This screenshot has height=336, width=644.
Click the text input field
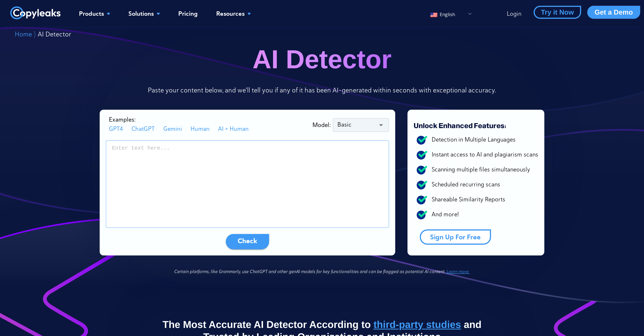247,183
